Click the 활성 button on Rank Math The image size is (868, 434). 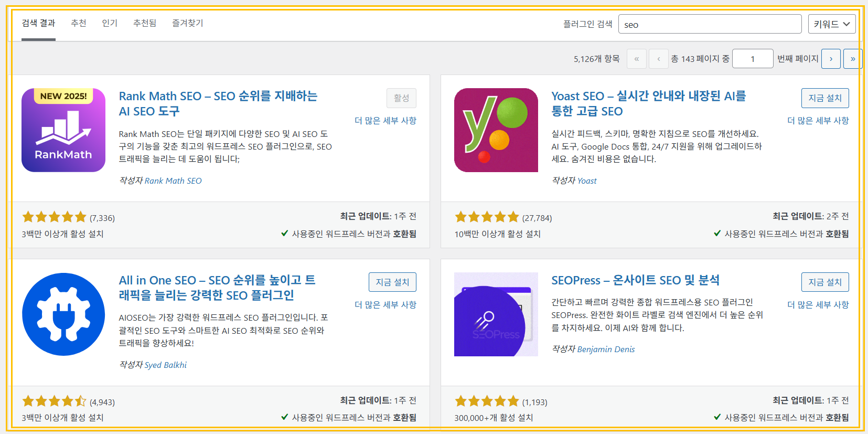click(x=401, y=98)
